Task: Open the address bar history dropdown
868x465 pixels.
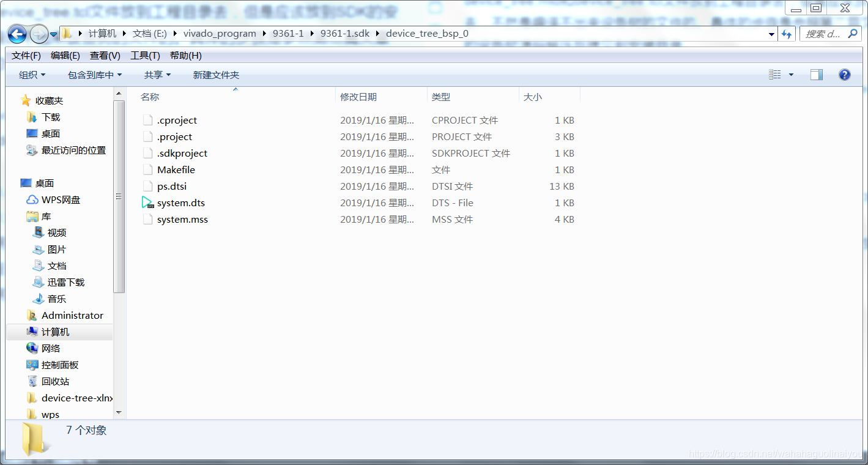Action: click(772, 34)
